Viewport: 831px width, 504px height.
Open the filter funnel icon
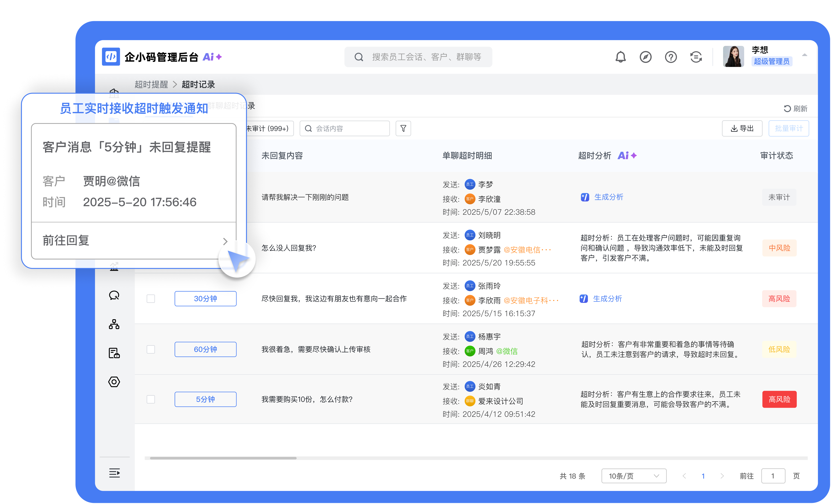click(x=403, y=129)
